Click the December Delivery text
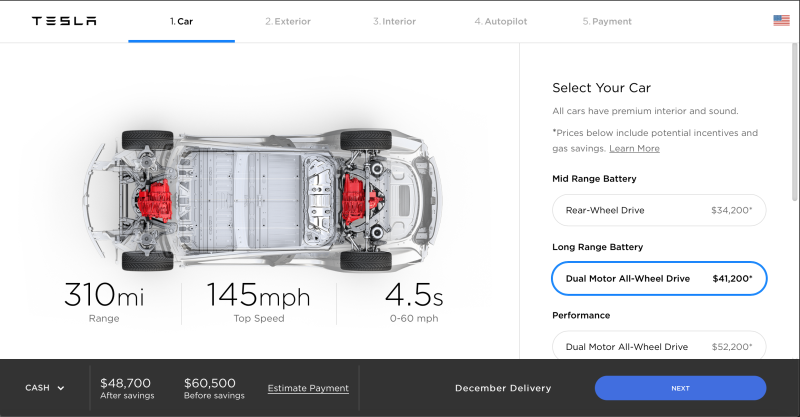The height and width of the screenshot is (417, 800). 503,388
